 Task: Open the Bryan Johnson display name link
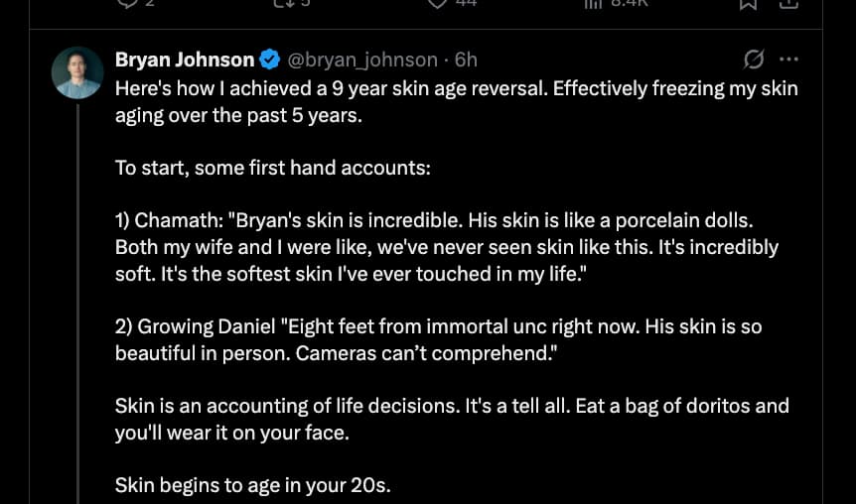tap(185, 60)
